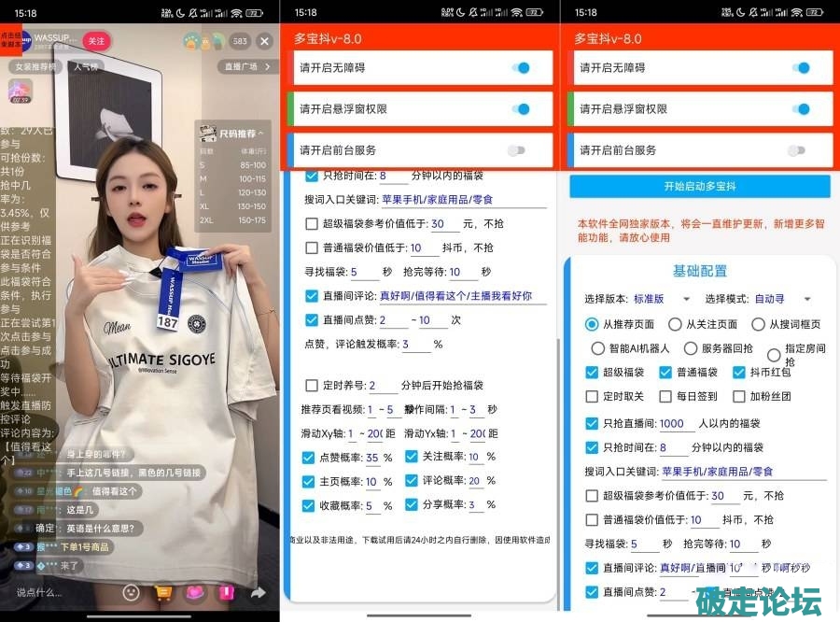Tap the pink heart like icon
840x622 pixels.
(x=194, y=592)
